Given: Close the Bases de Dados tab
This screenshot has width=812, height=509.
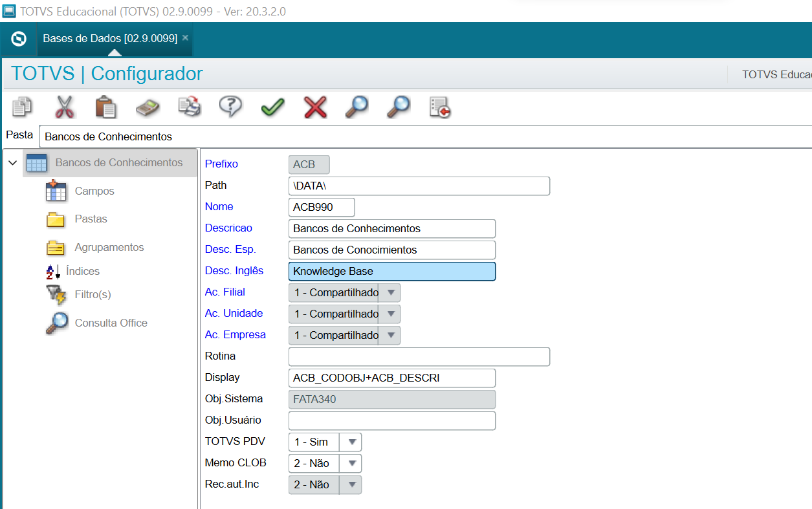Looking at the screenshot, I should 186,38.
